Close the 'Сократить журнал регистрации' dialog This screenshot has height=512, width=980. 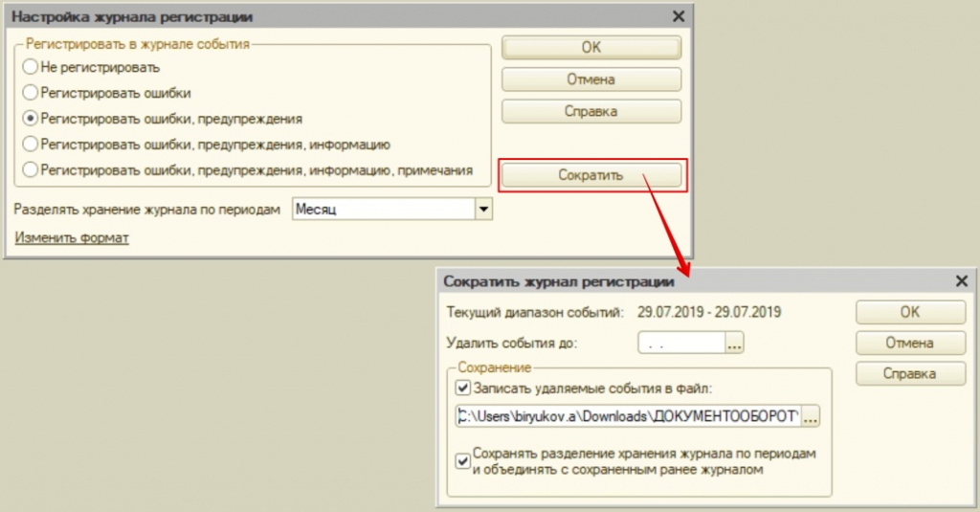(x=962, y=281)
